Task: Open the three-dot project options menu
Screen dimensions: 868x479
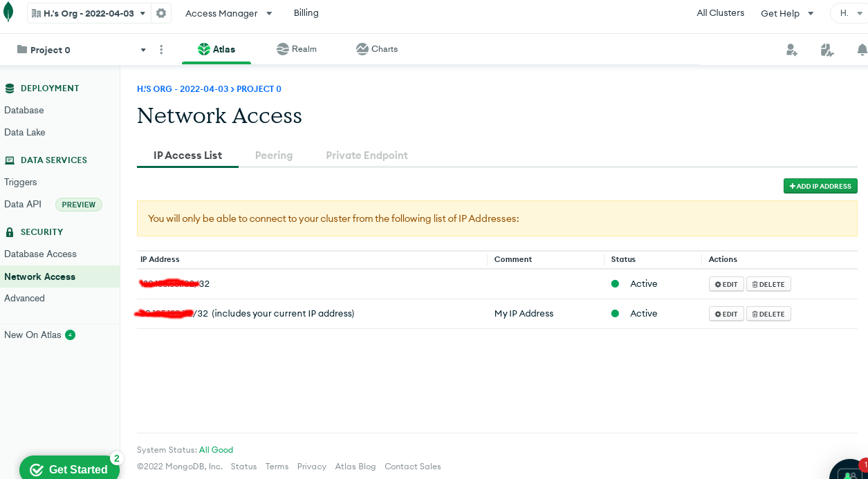Action: coord(161,49)
